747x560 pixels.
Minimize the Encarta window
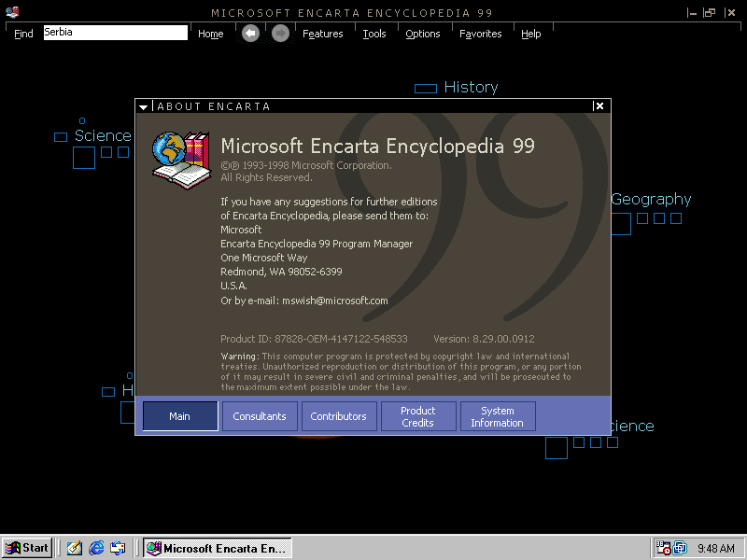click(x=692, y=13)
